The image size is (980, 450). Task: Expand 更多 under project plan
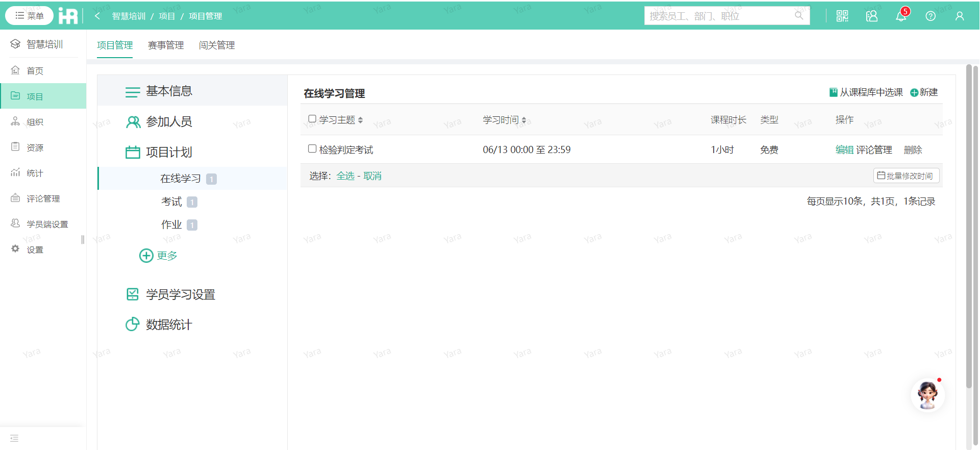159,256
